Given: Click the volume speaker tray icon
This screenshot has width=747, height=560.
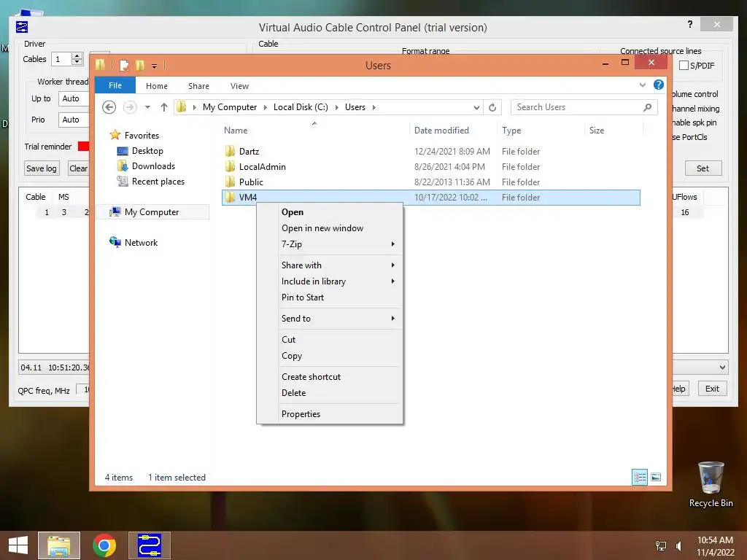Looking at the screenshot, I should [679, 545].
